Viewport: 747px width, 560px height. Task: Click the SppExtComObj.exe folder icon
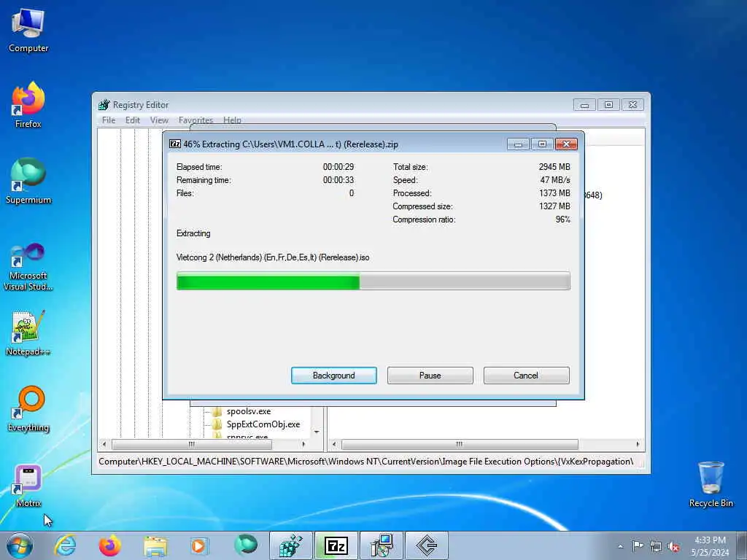[217, 424]
